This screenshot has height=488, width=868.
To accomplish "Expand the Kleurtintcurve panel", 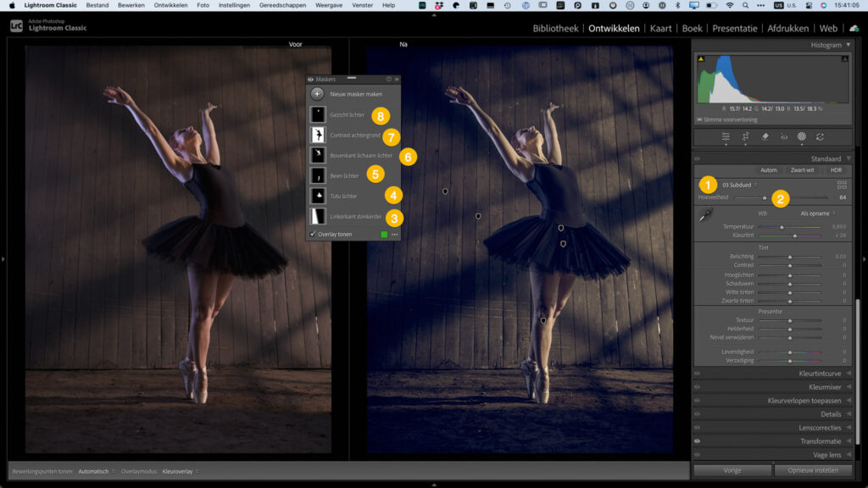I will pos(849,374).
